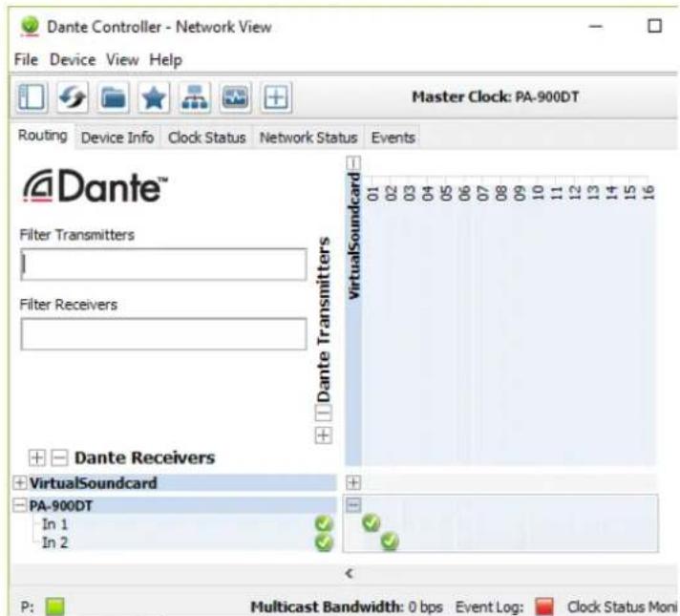Expand all Dante Transmitters
This screenshot has width=680, height=616.
[323, 435]
